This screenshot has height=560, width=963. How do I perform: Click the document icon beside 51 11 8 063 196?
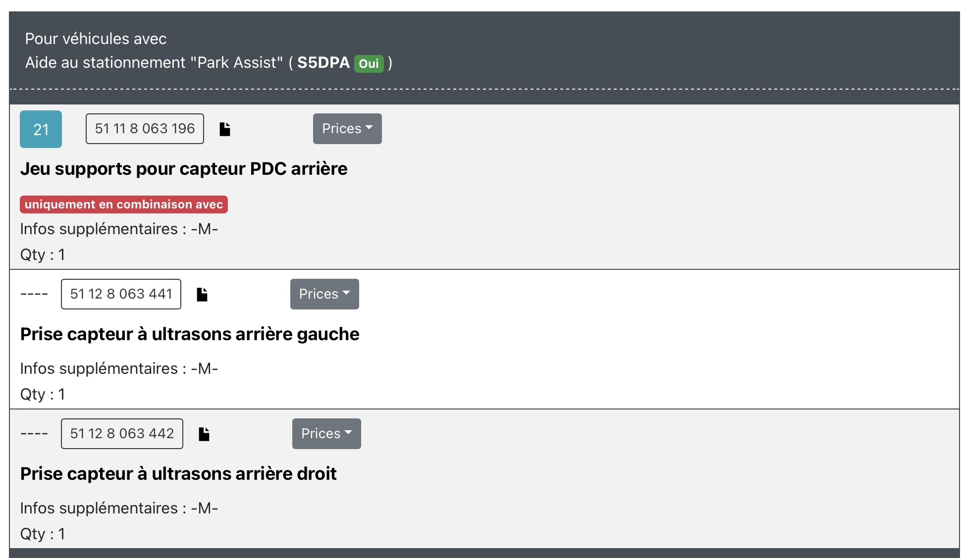tap(225, 129)
